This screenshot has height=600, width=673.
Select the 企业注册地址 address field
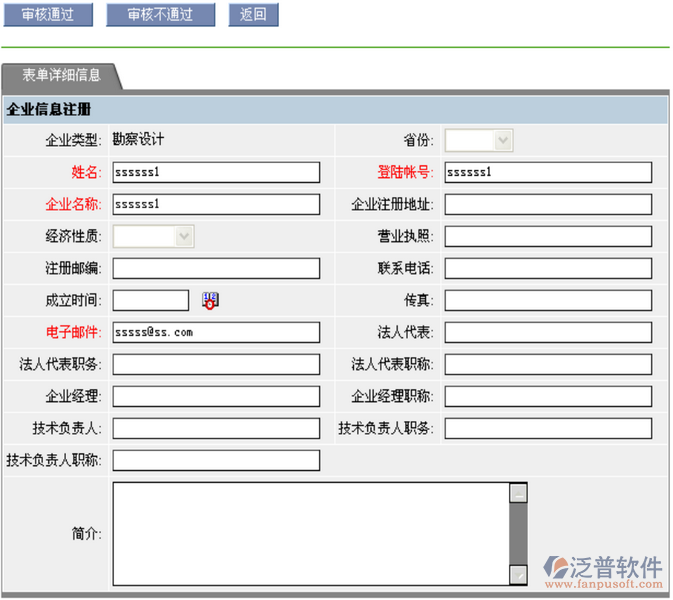(x=548, y=204)
